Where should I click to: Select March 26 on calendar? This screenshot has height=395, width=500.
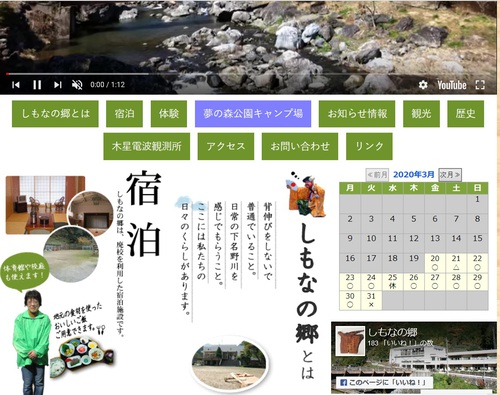(414, 282)
